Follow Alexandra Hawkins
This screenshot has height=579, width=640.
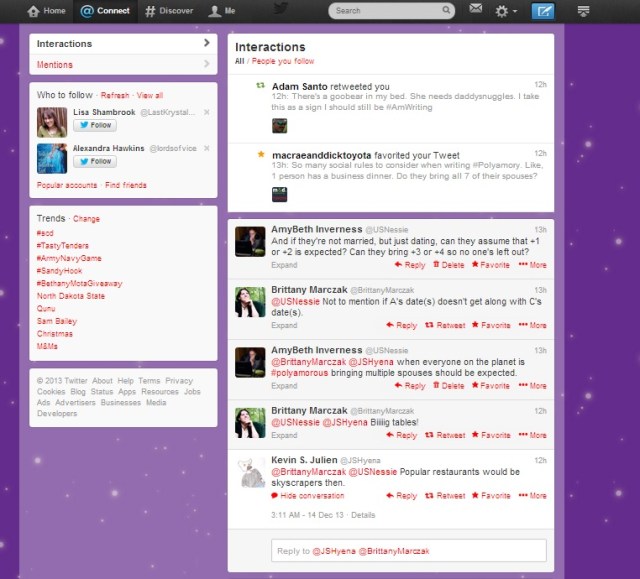95,161
